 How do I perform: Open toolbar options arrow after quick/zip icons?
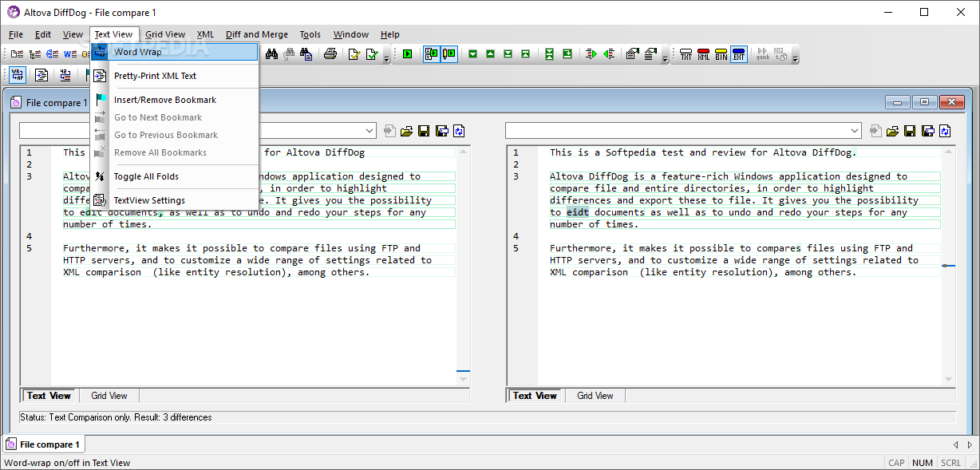pyautogui.click(x=795, y=56)
